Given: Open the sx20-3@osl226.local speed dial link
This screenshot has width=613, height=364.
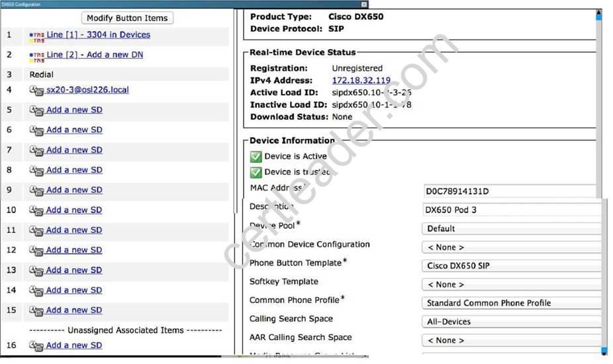Looking at the screenshot, I should [87, 89].
